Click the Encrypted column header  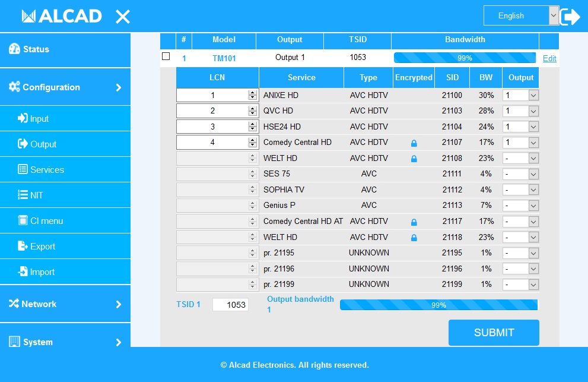(x=414, y=77)
